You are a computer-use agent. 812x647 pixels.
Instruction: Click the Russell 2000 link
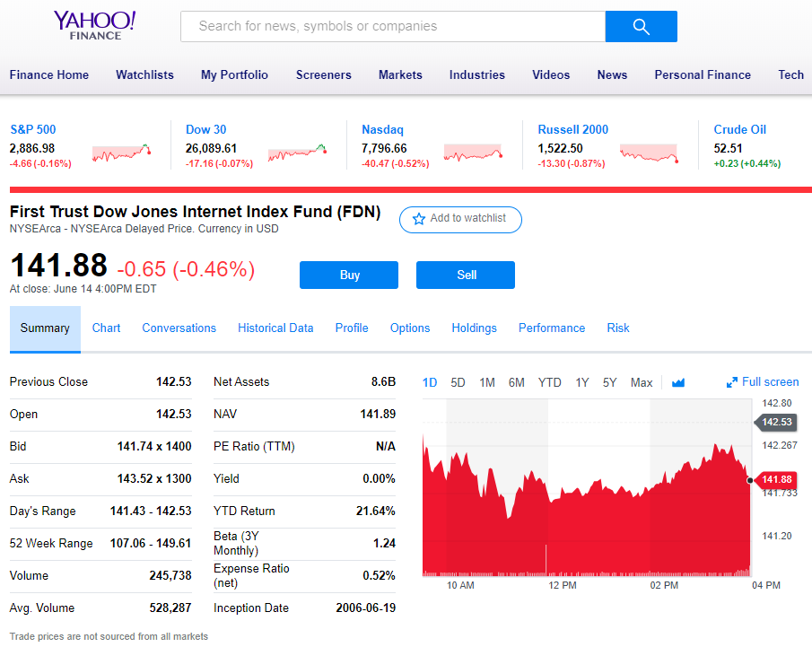[x=572, y=129]
